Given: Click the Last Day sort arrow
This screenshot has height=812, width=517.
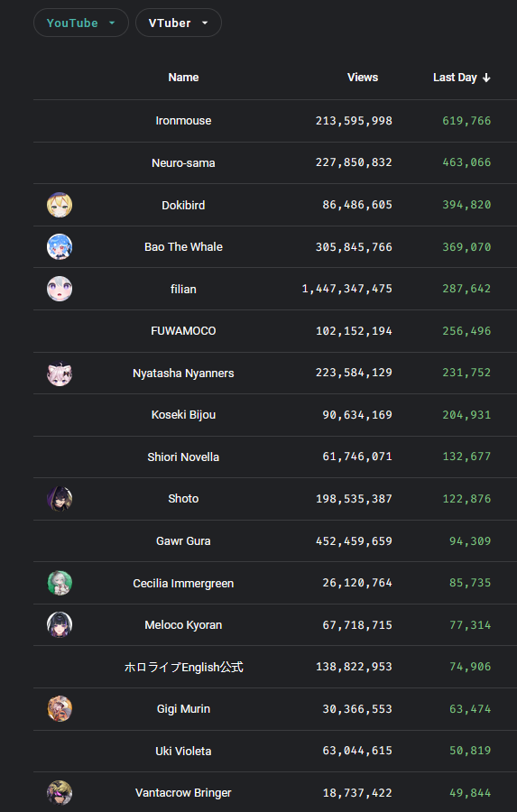Looking at the screenshot, I should [486, 78].
